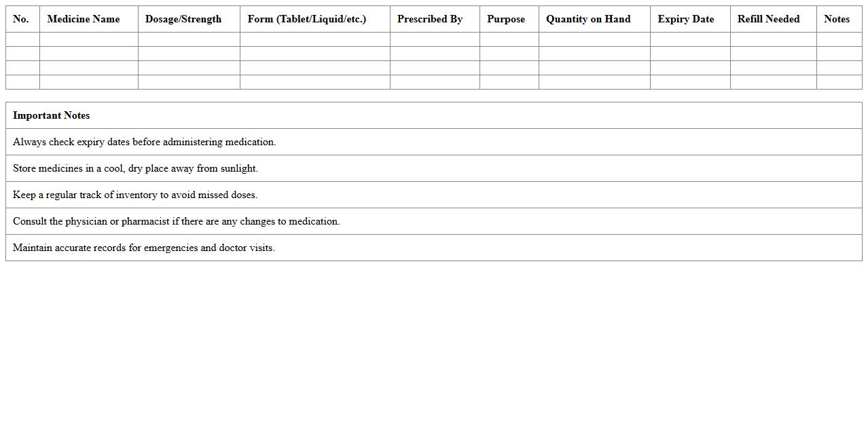Select the "Purpose" header cell

click(x=506, y=19)
